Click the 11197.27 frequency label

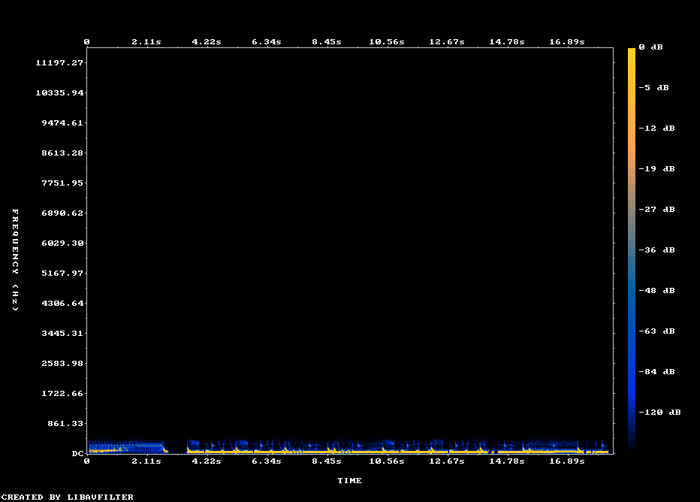pos(59,63)
